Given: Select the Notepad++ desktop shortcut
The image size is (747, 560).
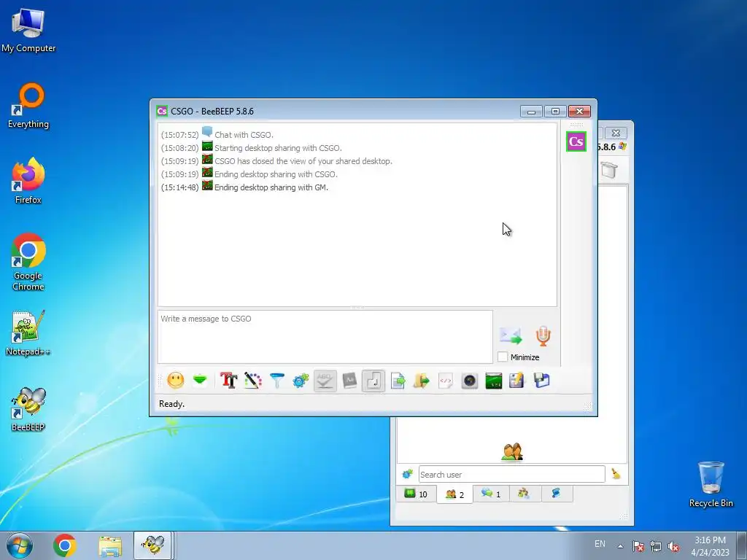Looking at the screenshot, I should point(28,333).
